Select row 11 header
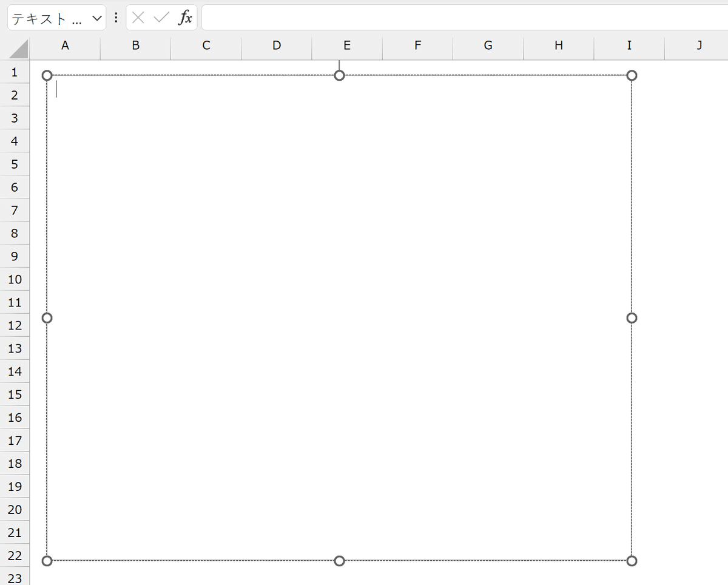 15,303
